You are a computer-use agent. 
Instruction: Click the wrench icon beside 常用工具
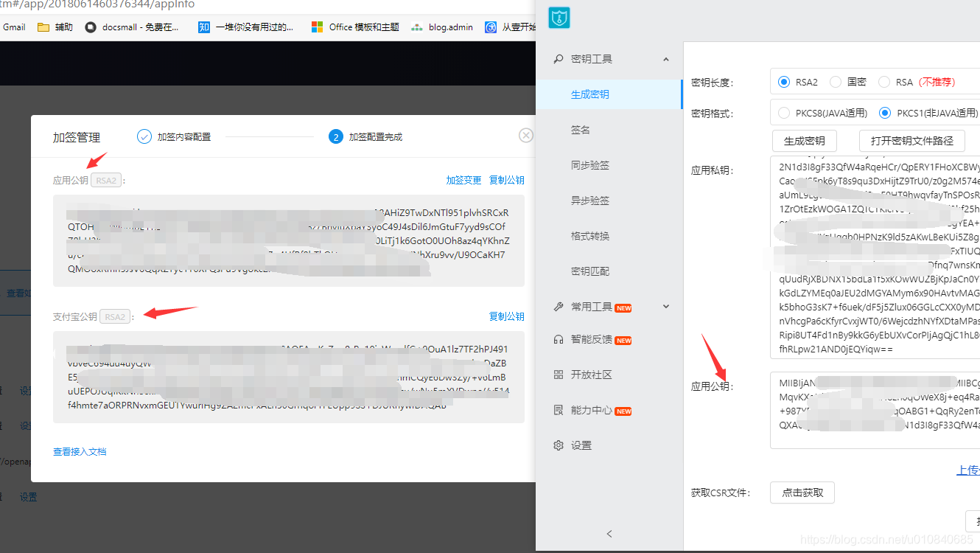tap(559, 307)
